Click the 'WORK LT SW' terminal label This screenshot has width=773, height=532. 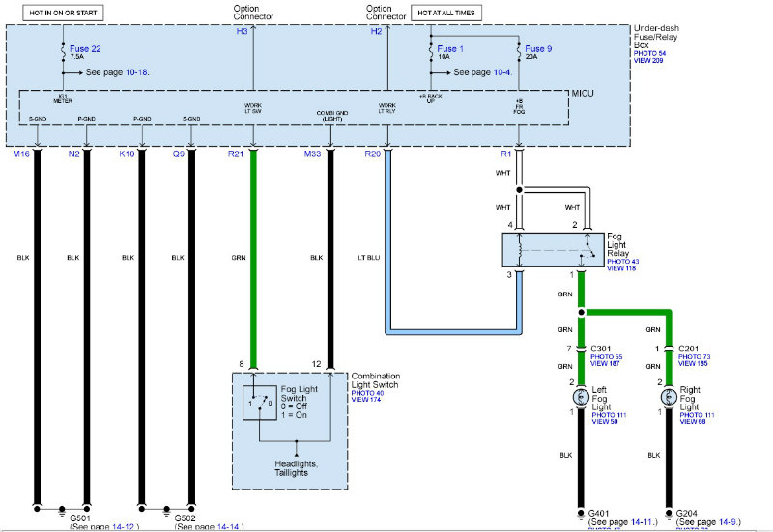point(253,108)
